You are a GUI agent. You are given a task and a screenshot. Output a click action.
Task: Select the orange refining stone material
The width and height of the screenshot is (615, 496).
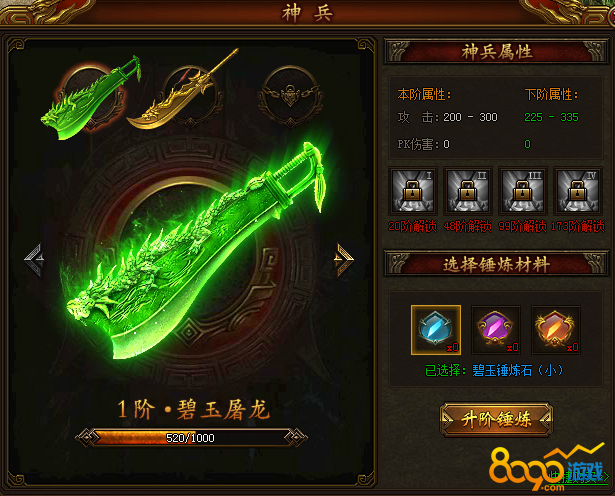[556, 330]
